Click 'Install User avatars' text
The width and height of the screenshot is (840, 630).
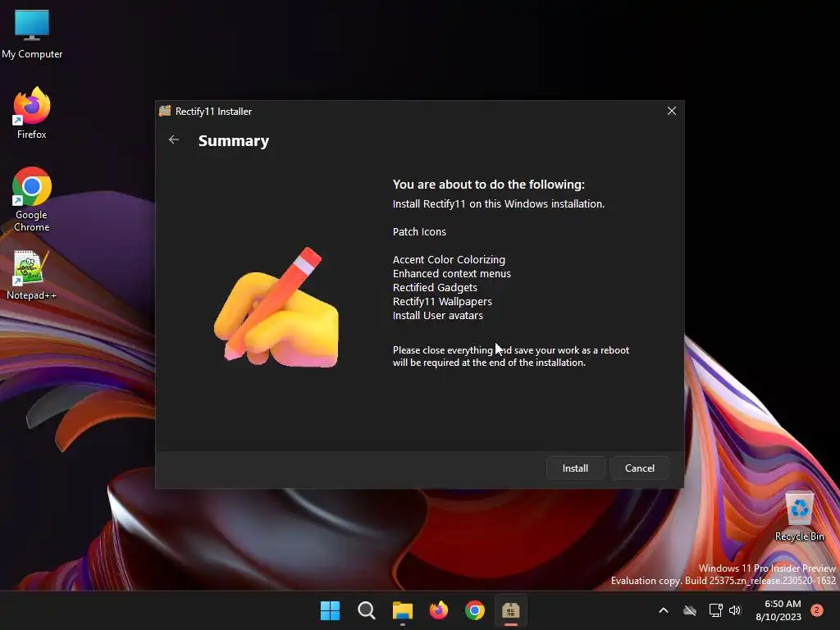coord(438,315)
